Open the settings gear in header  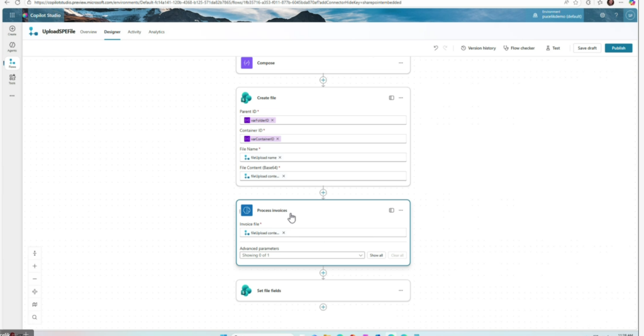pos(602,15)
